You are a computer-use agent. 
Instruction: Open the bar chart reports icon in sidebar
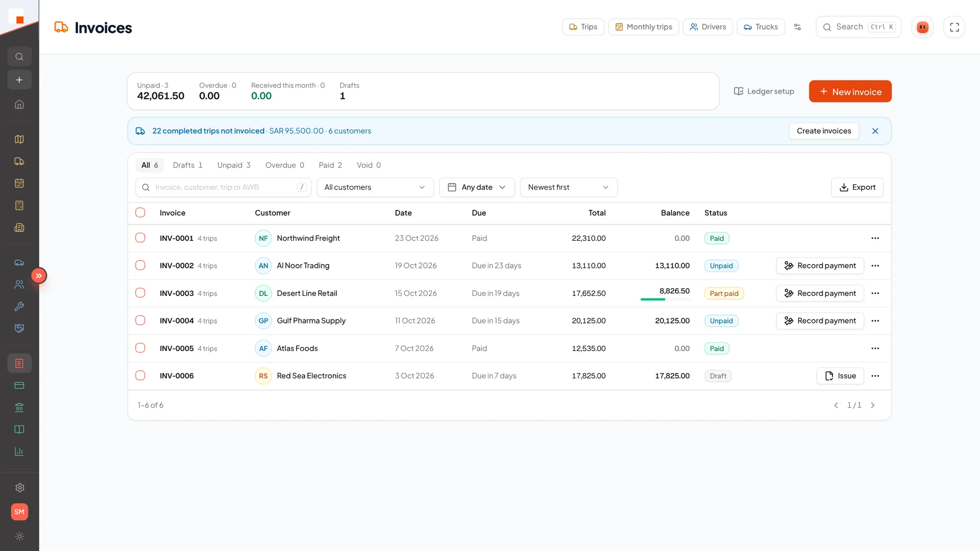click(19, 452)
